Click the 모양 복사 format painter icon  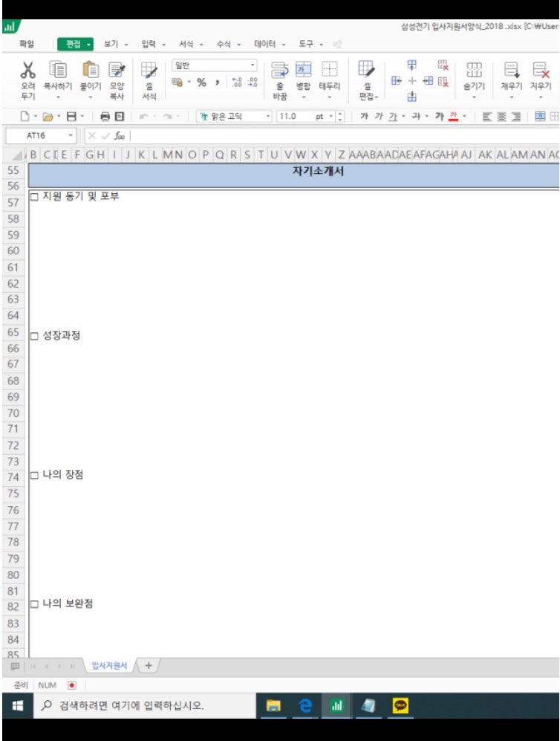click(117, 71)
